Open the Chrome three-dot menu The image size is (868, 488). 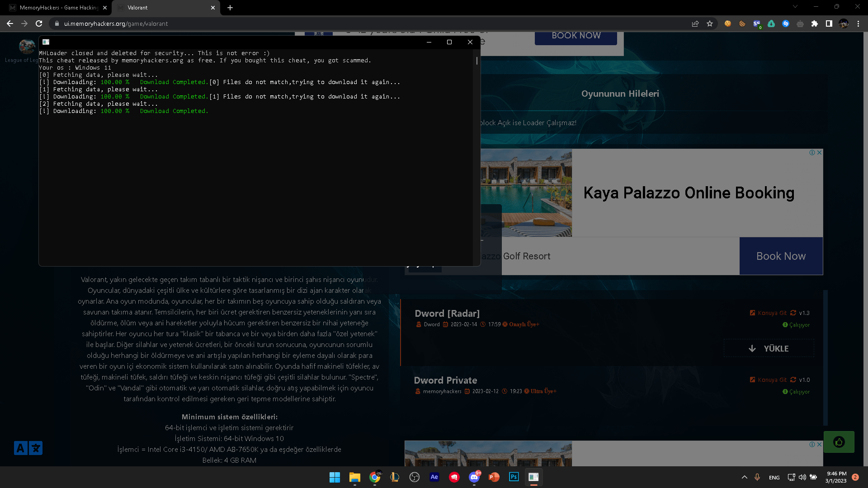pos(858,23)
